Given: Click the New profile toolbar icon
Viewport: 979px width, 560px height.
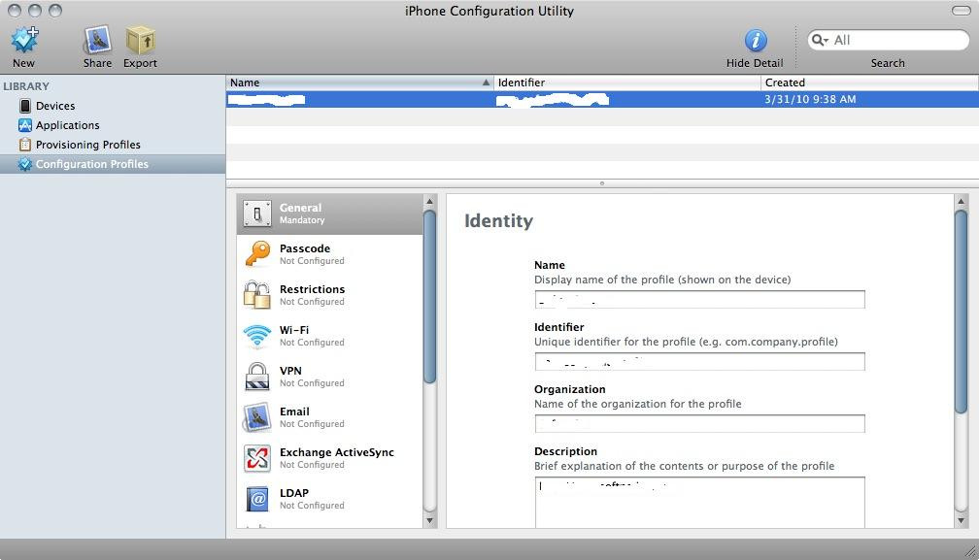Looking at the screenshot, I should 24,40.
